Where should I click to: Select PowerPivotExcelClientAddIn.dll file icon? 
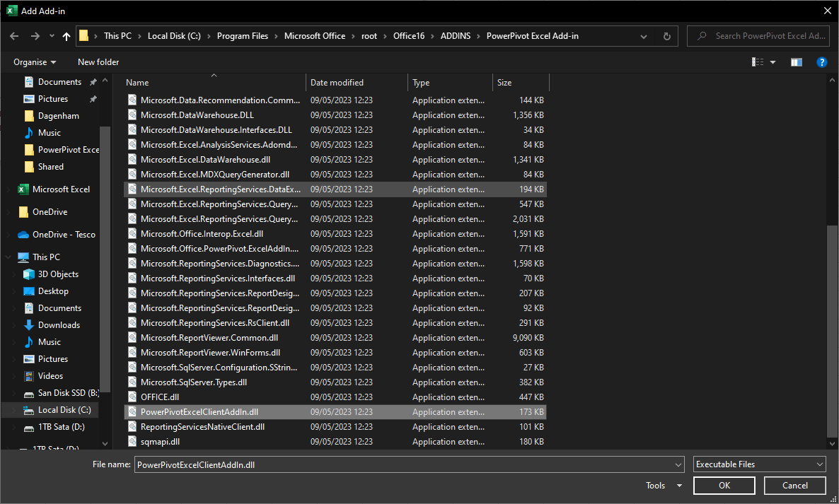(x=132, y=412)
